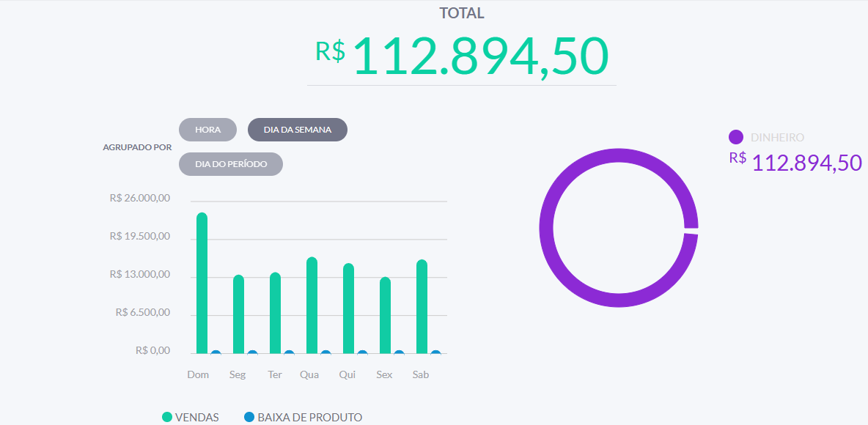Click the green Sab sales bar
Viewport: 868px width, 425px height.
pyautogui.click(x=422, y=306)
